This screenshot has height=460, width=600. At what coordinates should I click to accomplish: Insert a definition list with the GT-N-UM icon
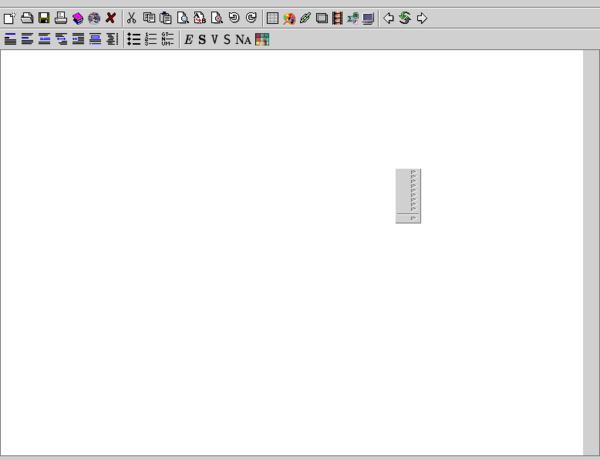click(x=168, y=39)
